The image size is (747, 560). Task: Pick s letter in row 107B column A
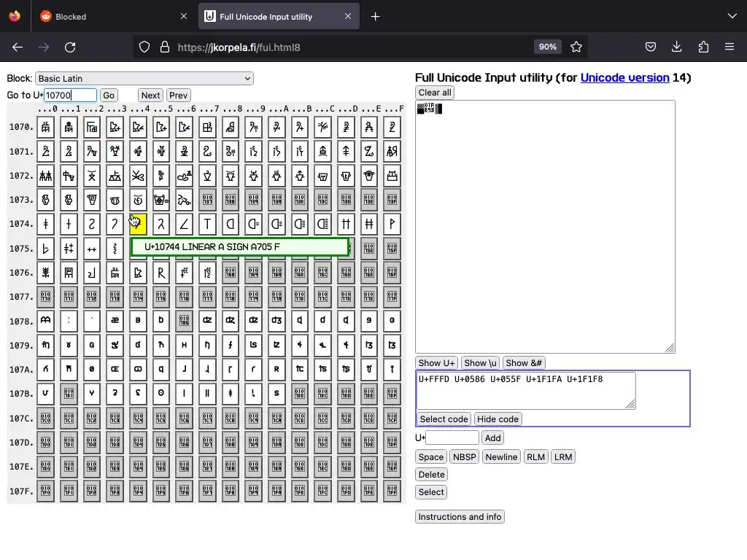pyautogui.click(x=276, y=393)
